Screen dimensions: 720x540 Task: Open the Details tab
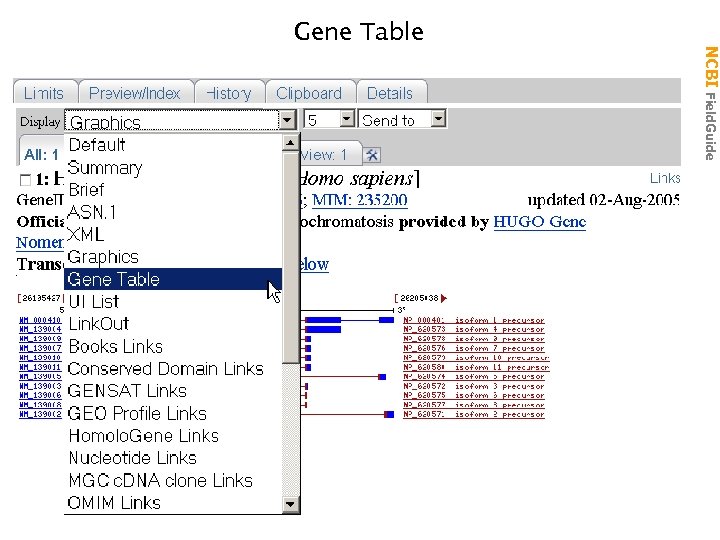[390, 93]
